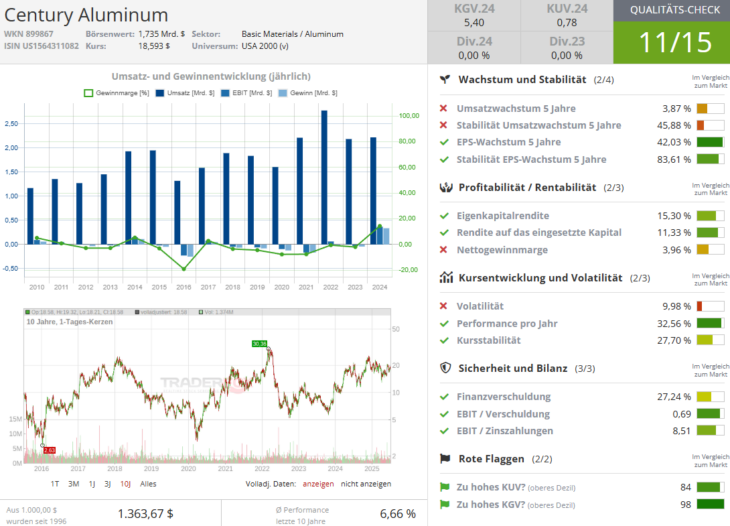Click the Kursentwicklung und Volatilität chart icon
The image size is (730, 526).
pyautogui.click(x=446, y=278)
